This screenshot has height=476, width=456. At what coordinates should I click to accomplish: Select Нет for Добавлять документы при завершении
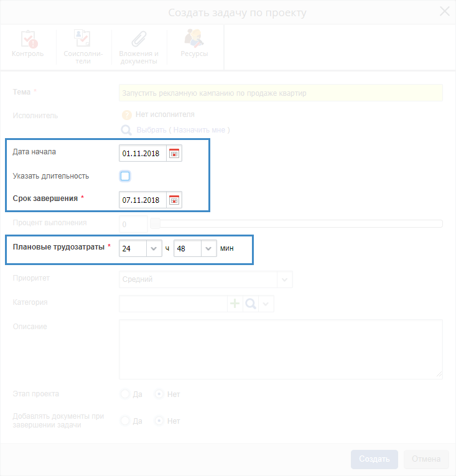point(159,421)
